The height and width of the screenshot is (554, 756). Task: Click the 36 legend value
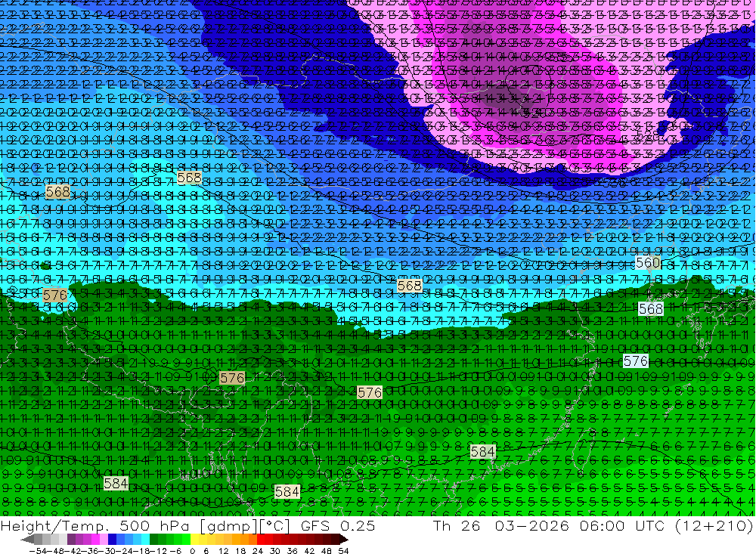tap(292, 551)
